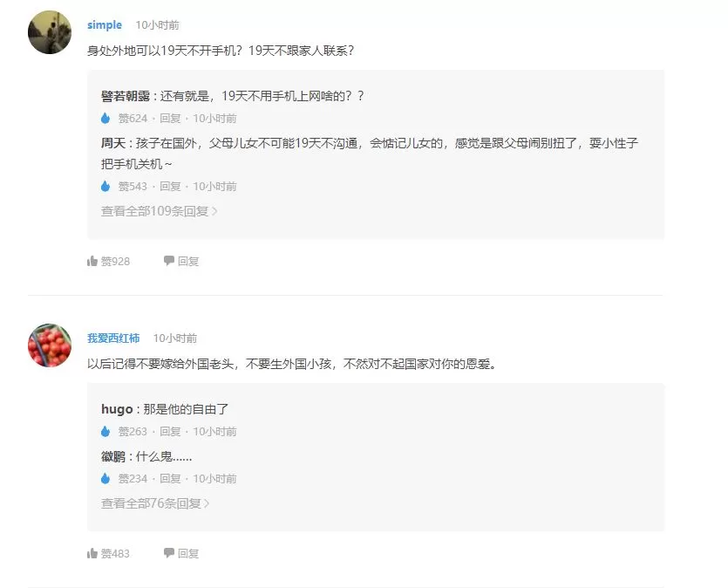Expand 查看全部76条回复
The image size is (728, 588).
coord(155,503)
